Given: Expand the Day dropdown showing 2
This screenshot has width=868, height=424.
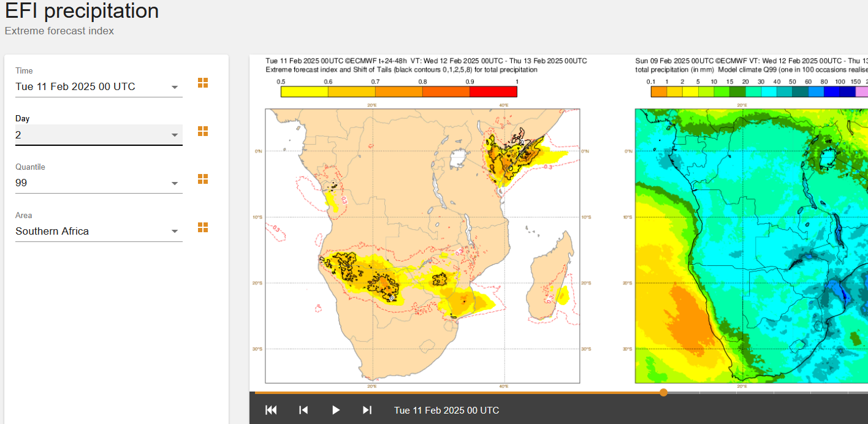Looking at the screenshot, I should click(99, 135).
